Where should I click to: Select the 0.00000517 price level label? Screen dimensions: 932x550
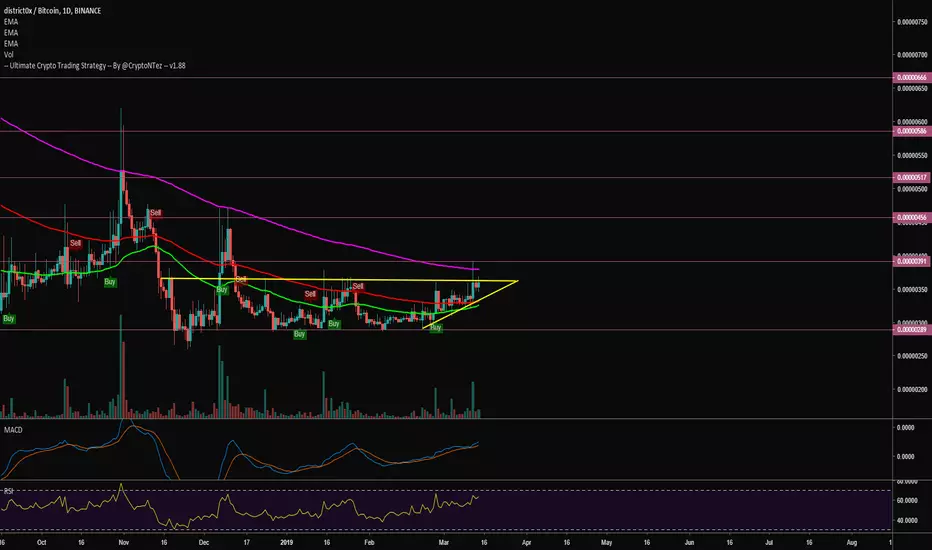pyautogui.click(x=911, y=177)
